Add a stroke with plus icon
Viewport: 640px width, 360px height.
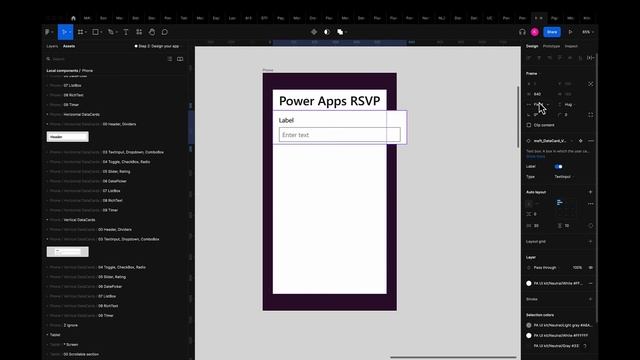pos(590,299)
